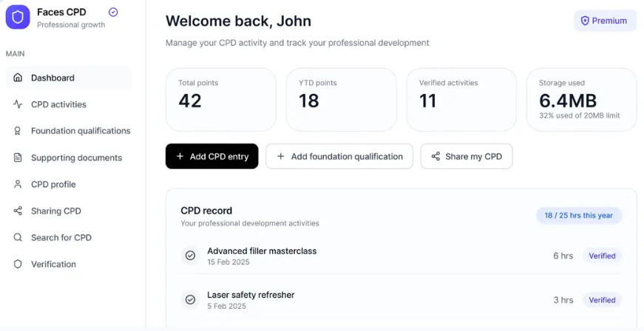Click the CPD activities pulse icon
Viewport: 644px width, 331px height.
(18, 104)
